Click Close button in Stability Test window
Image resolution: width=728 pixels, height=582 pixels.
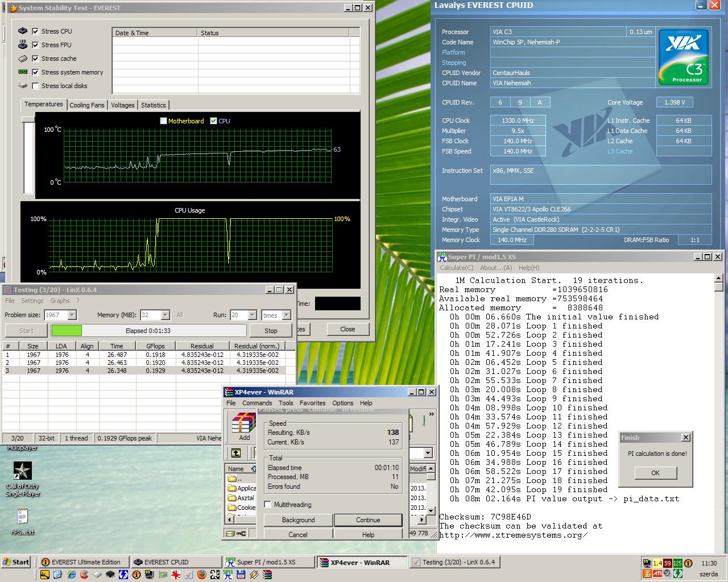pos(348,329)
